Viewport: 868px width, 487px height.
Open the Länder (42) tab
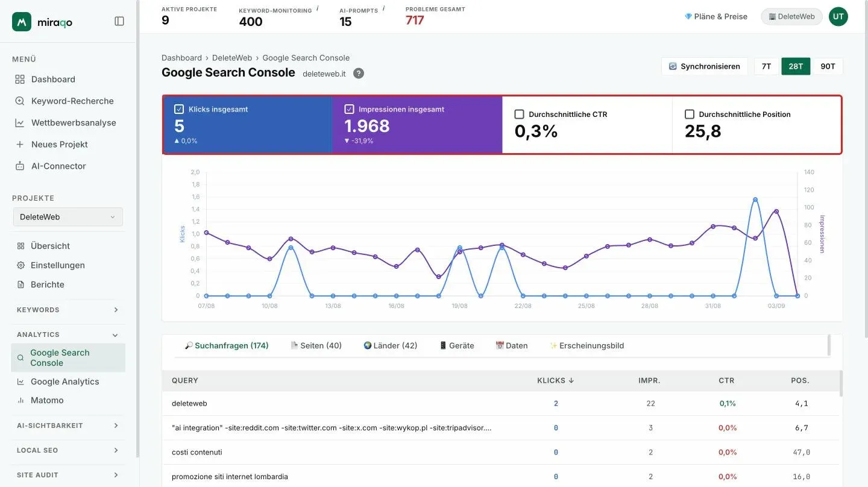pyautogui.click(x=390, y=346)
